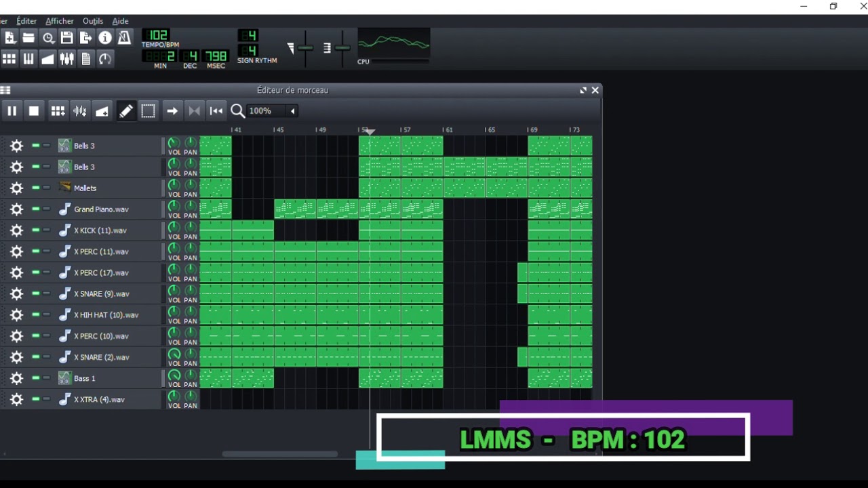Click the horizontal scrollbar of song editor
868x488 pixels.
(280, 454)
